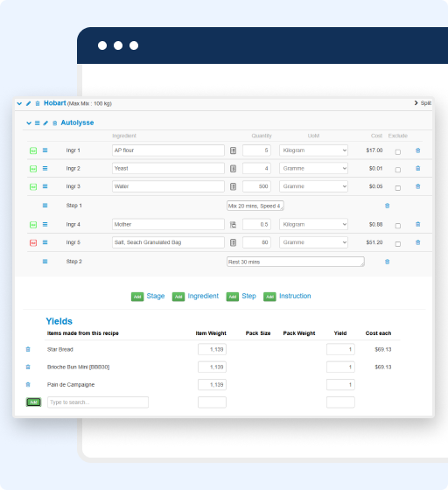
Task: Collapse the Autolysse stage chevron
Action: (x=29, y=123)
